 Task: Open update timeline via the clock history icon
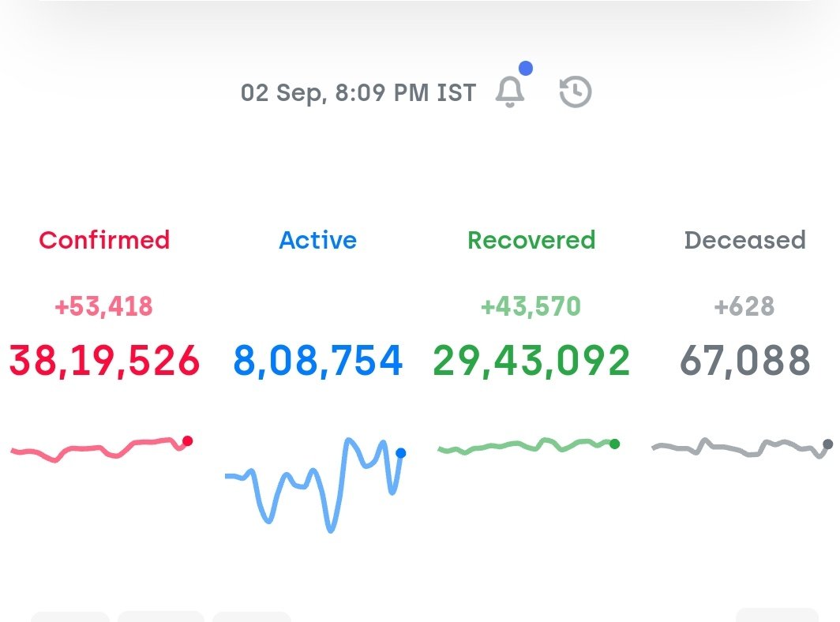click(574, 91)
